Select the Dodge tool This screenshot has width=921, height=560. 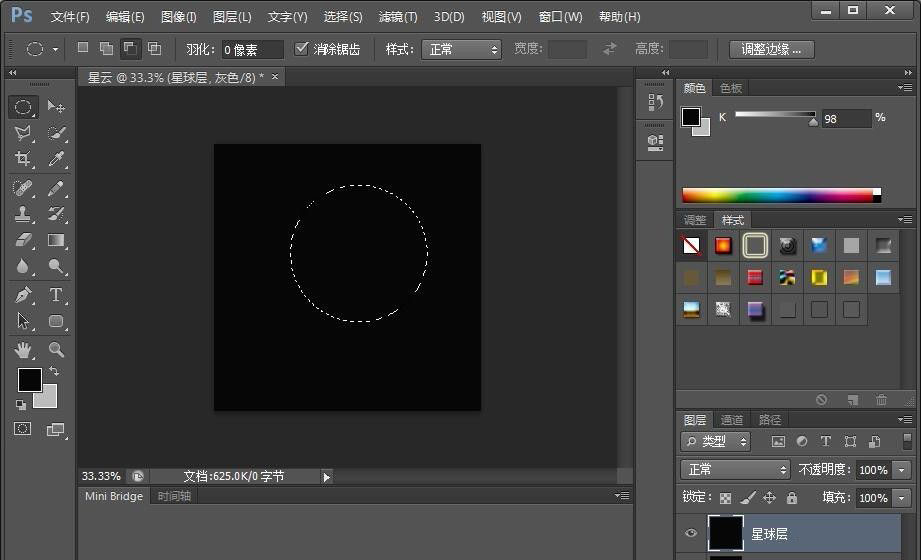pos(56,266)
